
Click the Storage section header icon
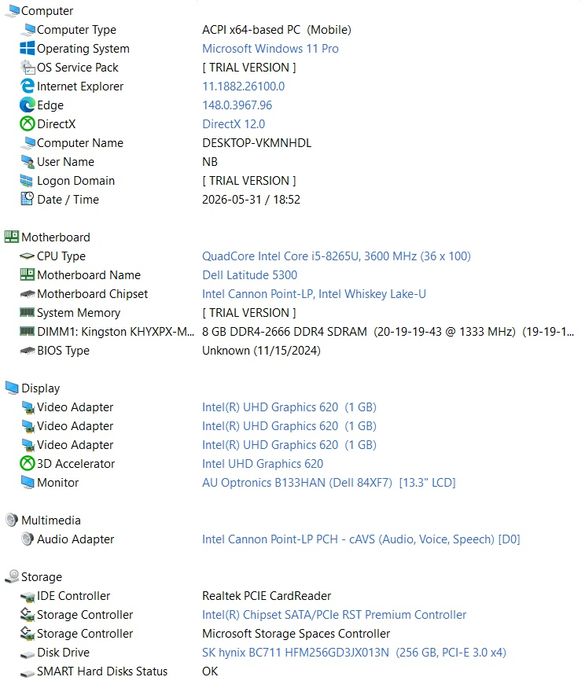tap(12, 576)
